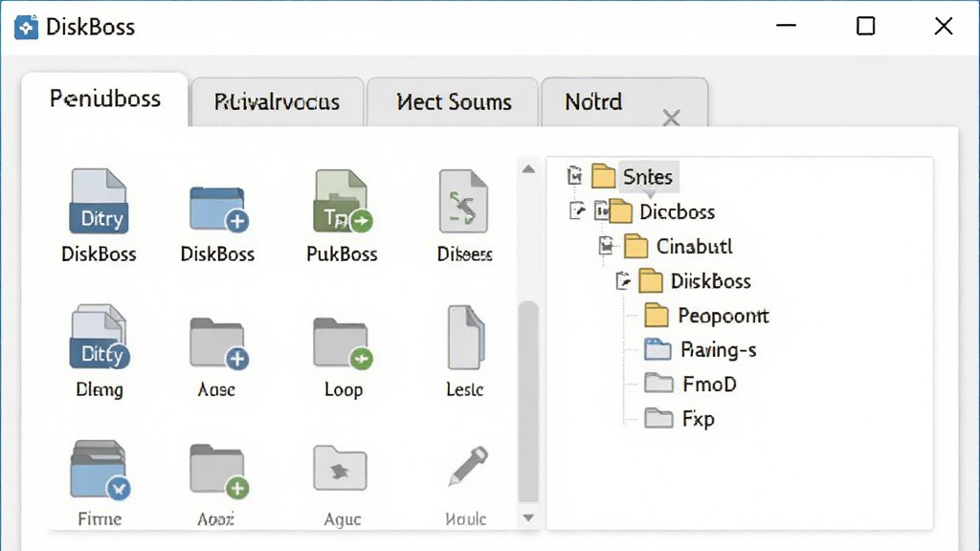The height and width of the screenshot is (551, 980).
Task: Open the Dlemg stacked documents icon
Action: click(99, 336)
